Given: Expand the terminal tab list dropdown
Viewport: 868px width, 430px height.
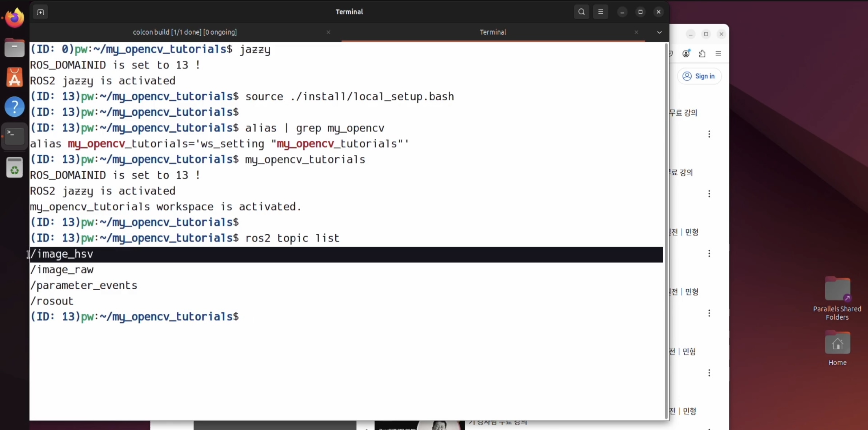Looking at the screenshot, I should click(659, 32).
